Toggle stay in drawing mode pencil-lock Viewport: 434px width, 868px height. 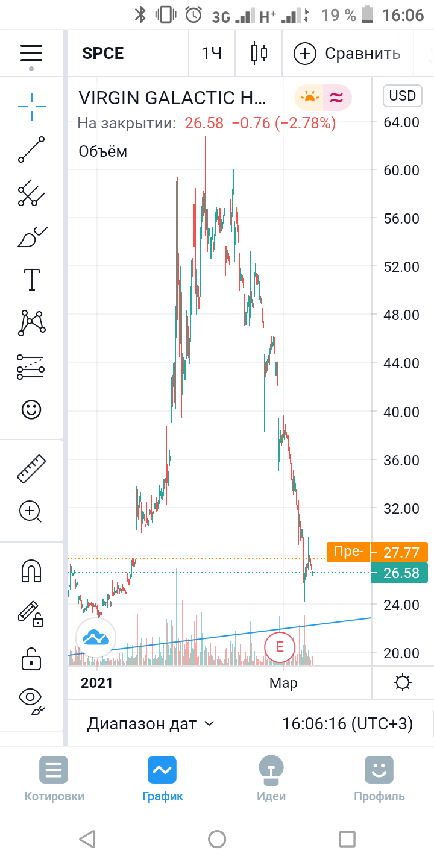(31, 614)
